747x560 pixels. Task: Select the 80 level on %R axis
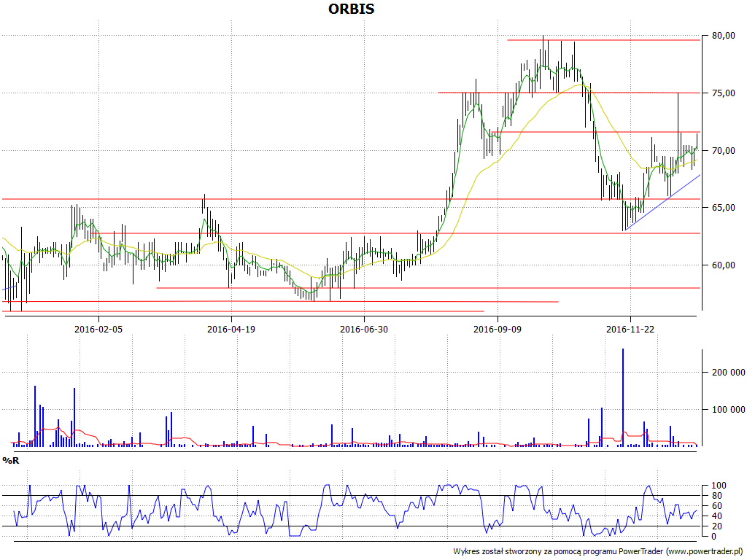pyautogui.click(x=719, y=496)
